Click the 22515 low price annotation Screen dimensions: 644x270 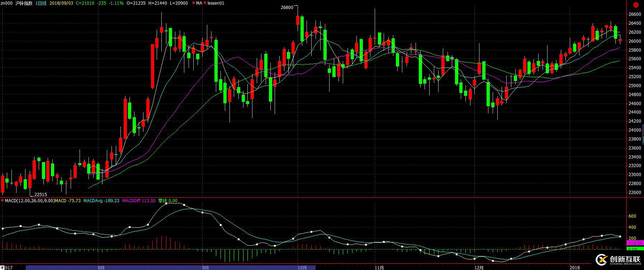click(41, 195)
